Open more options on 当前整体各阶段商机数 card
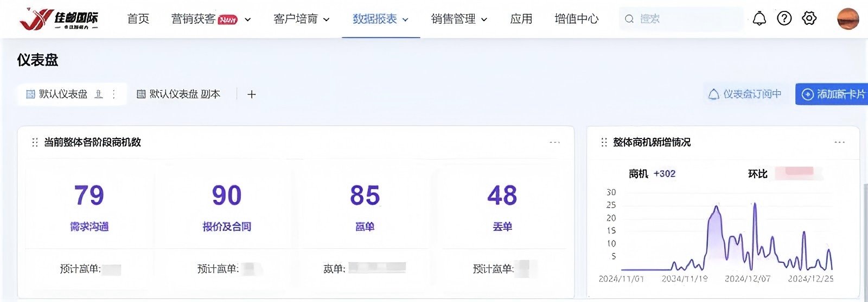 click(x=554, y=142)
